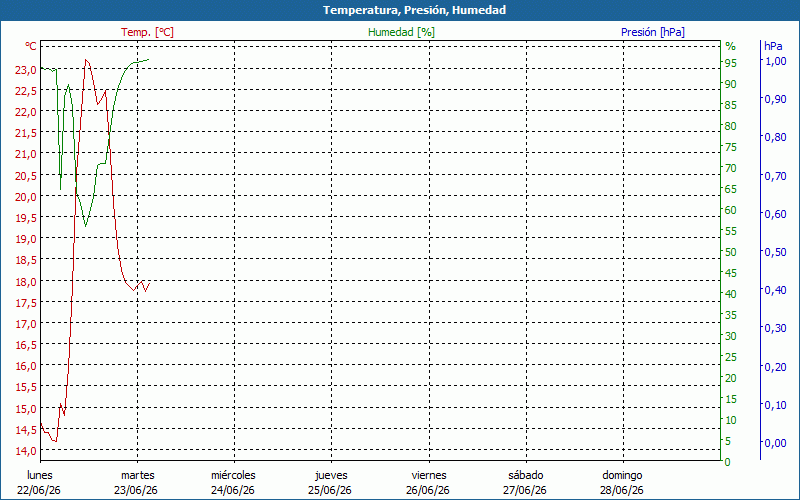Click the 60 humidity axis value
Image resolution: width=800 pixels, height=500 pixels.
[x=731, y=210]
